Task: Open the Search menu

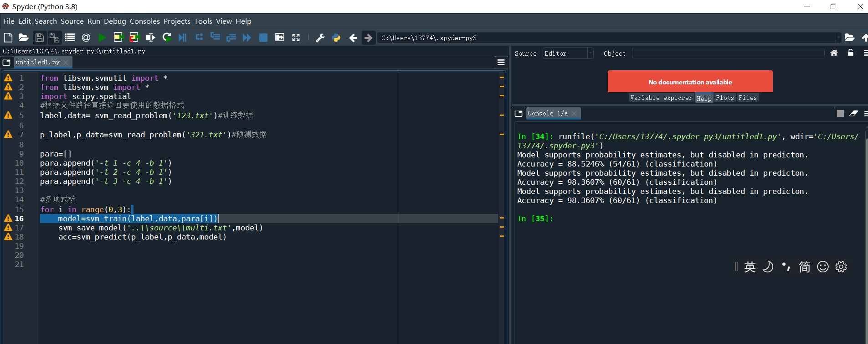Action: pos(46,21)
